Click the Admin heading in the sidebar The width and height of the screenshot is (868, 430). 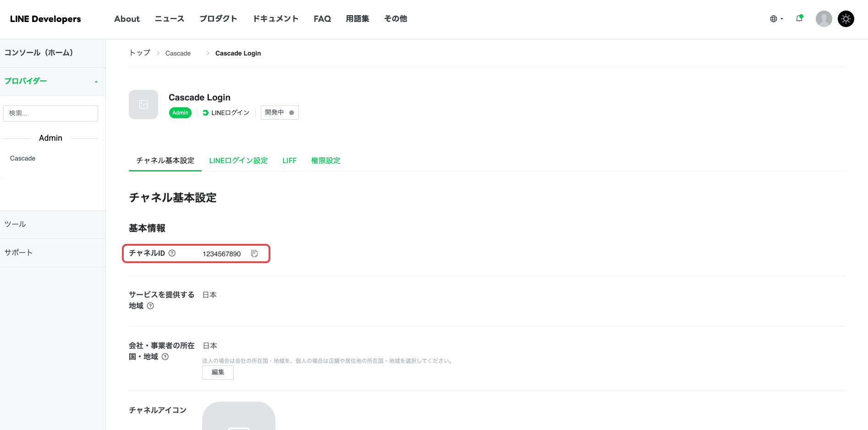click(x=50, y=138)
